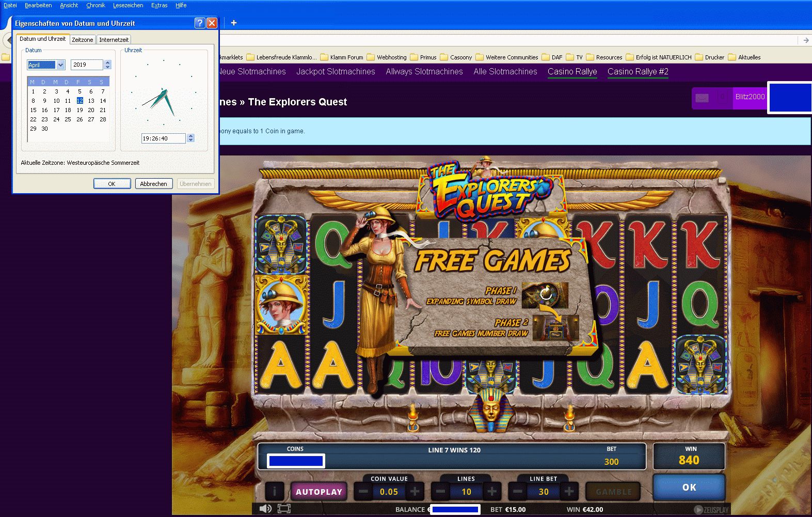
Task: Open the Drucker bookmark folder
Action: tap(710, 57)
